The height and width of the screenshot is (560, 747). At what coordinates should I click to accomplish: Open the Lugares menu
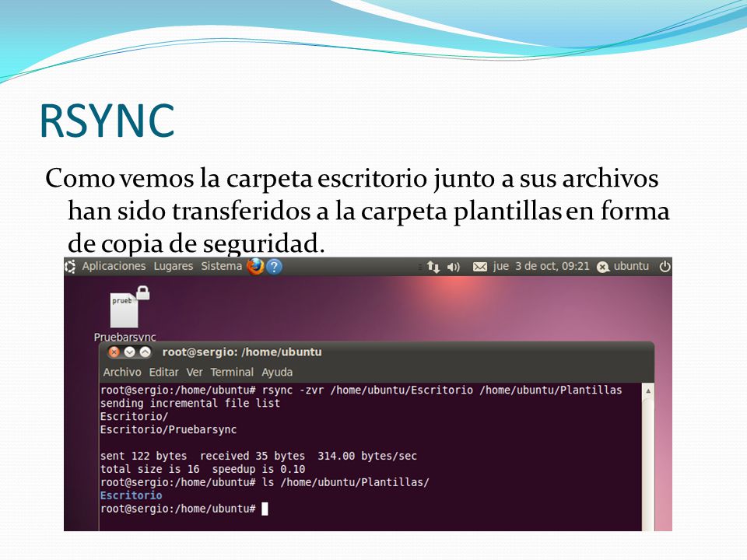tap(174, 266)
